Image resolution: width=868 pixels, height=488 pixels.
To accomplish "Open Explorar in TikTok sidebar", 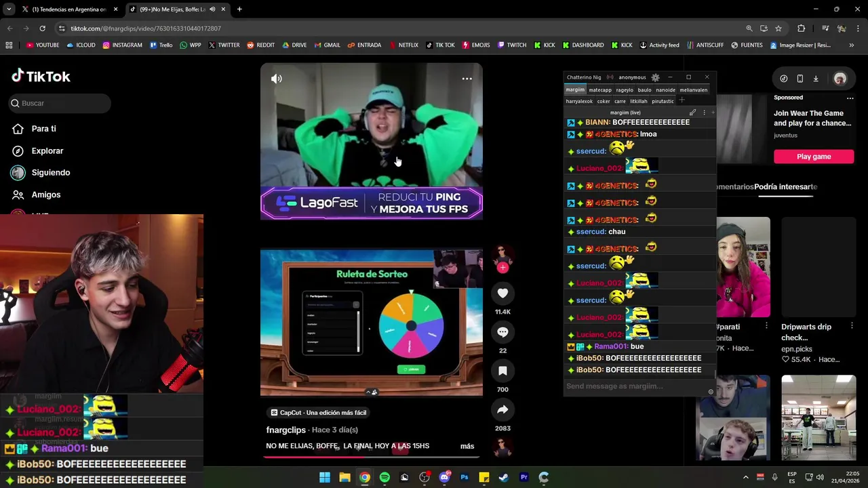I will [47, 151].
